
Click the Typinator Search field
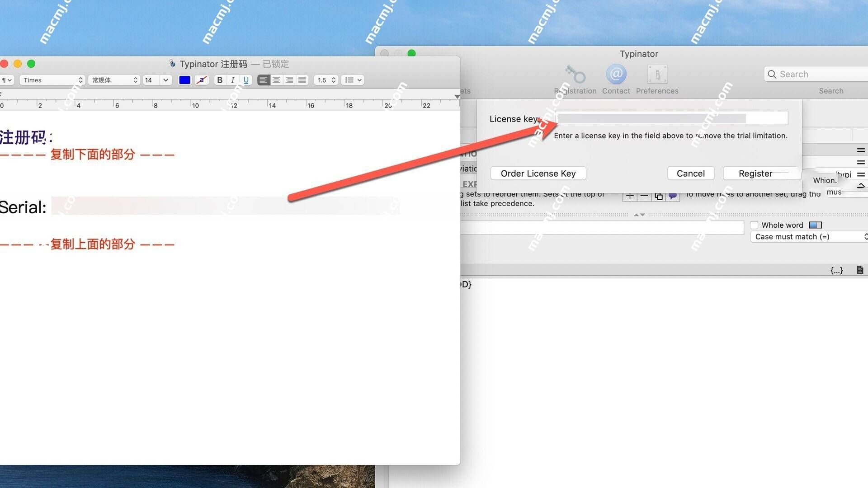(816, 74)
